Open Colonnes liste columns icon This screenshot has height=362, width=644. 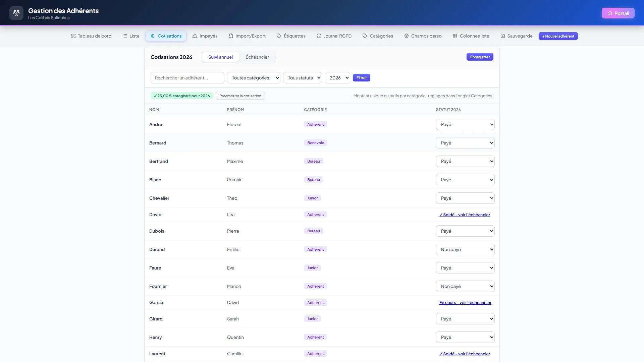pyautogui.click(x=455, y=36)
